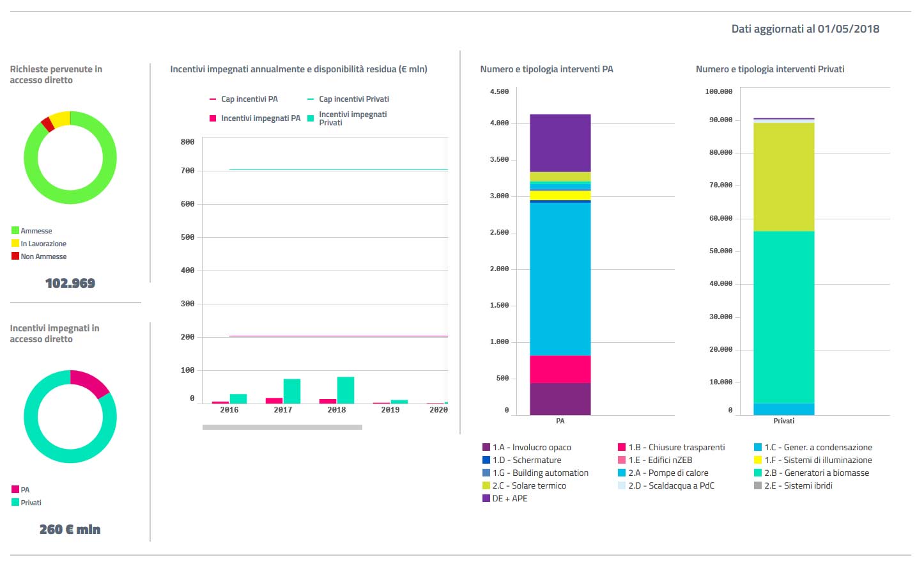924x566 pixels.
Task: Toggle Incentivi impegnati Privati bar legend
Action: point(347,118)
